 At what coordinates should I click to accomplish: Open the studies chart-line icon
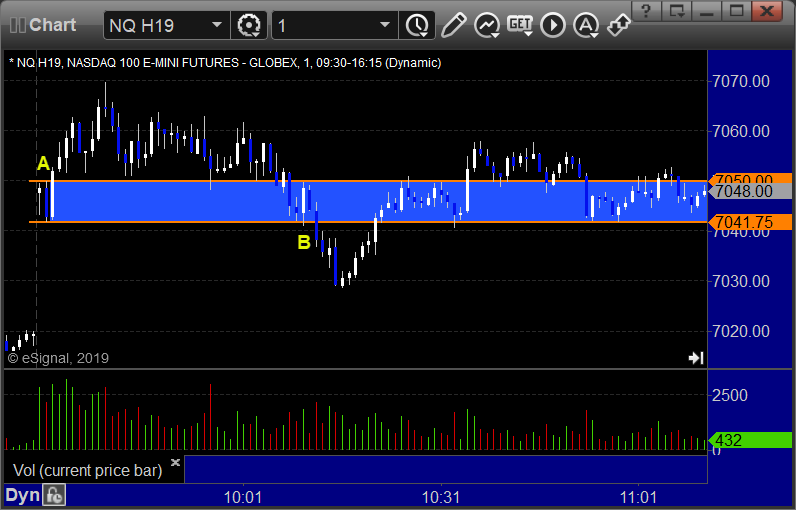(487, 25)
